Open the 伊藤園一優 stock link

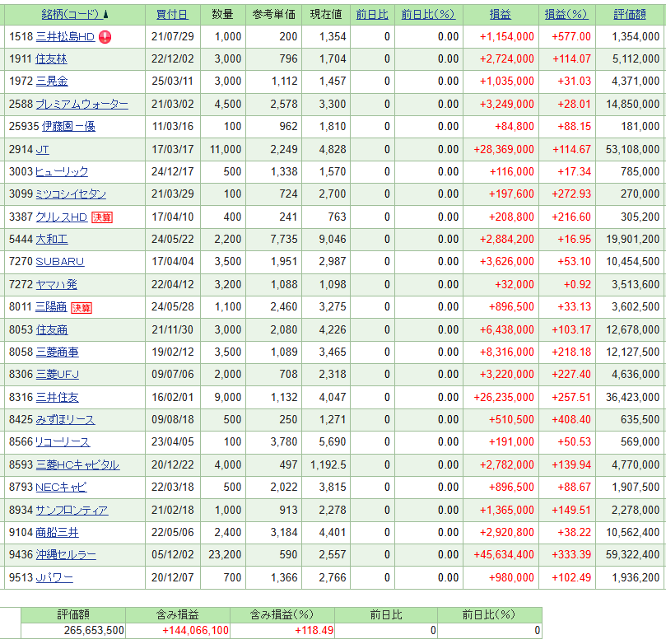point(65,127)
